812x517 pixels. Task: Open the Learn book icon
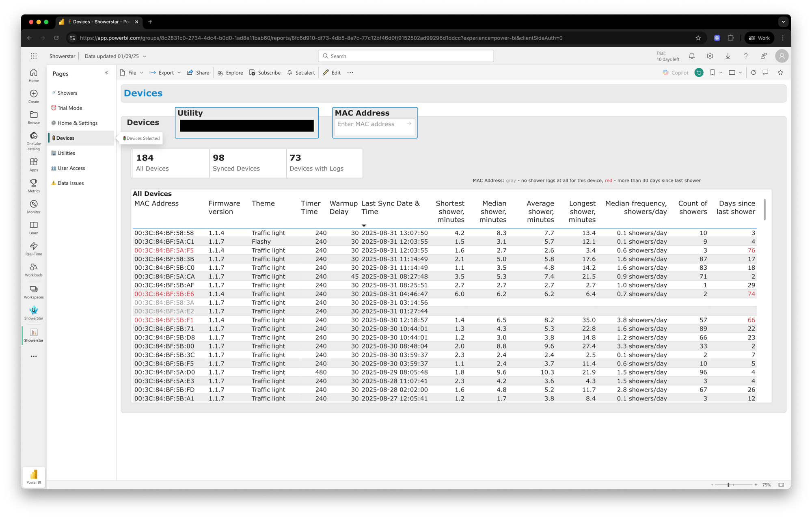coord(34,228)
